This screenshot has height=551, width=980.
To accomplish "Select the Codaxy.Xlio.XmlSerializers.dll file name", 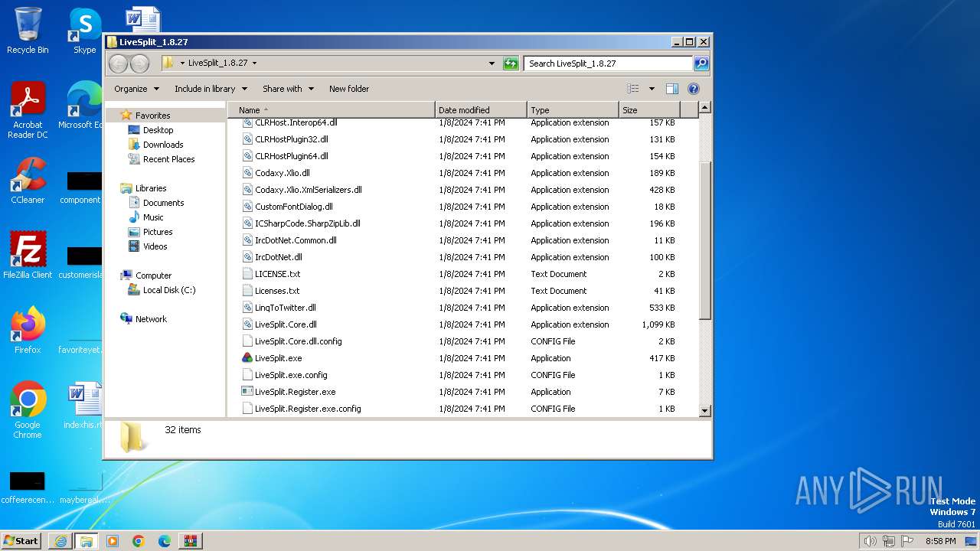I will point(309,190).
